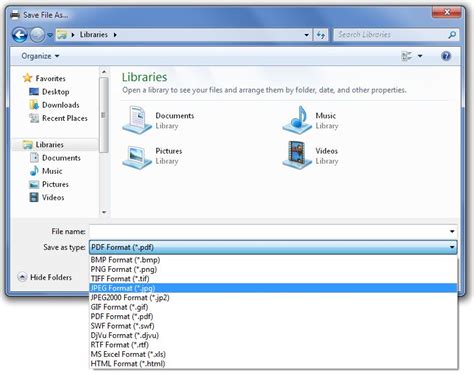Choose PDF Format (*.pdf) in dropdown list
The height and width of the screenshot is (382, 474).
tap(273, 316)
